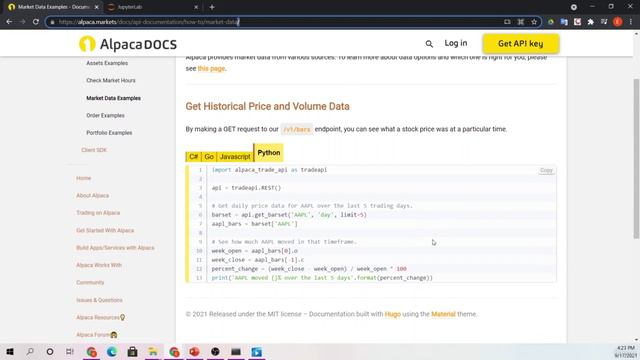Open Alpaca Forum in sidebar
The image size is (640, 360).
pos(96,335)
